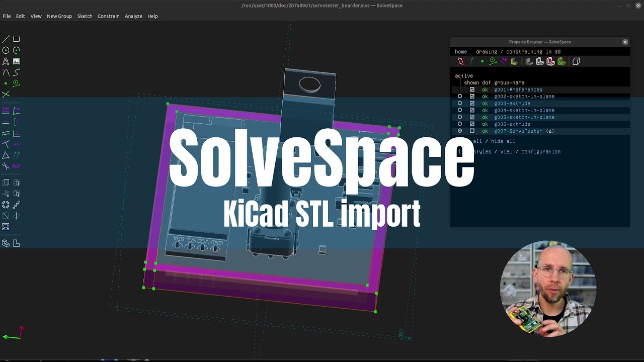Toggle Reference dimension (REF) tool
Image resolution: width=644 pixels, height=362 pixels.
pos(17,166)
